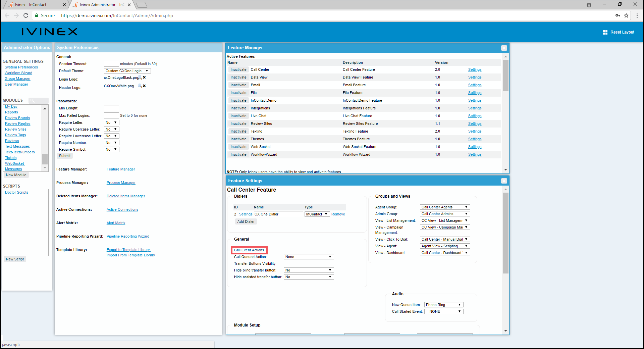Click the Modules search box
Image resolution: width=644 pixels, height=349 pixels.
point(39,100)
